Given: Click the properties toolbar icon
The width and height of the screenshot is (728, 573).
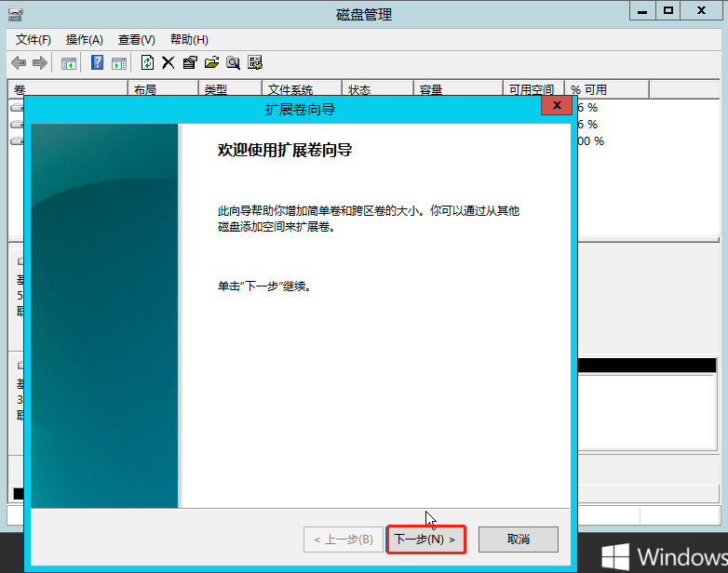Looking at the screenshot, I should coord(189,62).
